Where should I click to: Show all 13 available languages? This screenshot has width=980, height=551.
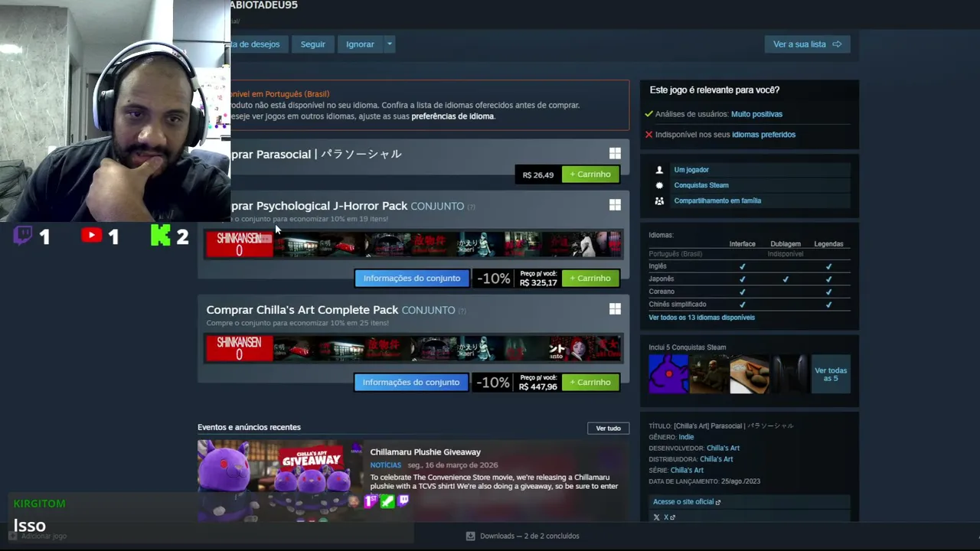[701, 318]
